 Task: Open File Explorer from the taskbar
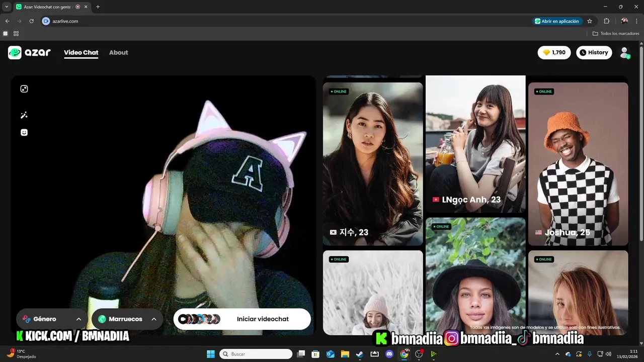(x=345, y=354)
